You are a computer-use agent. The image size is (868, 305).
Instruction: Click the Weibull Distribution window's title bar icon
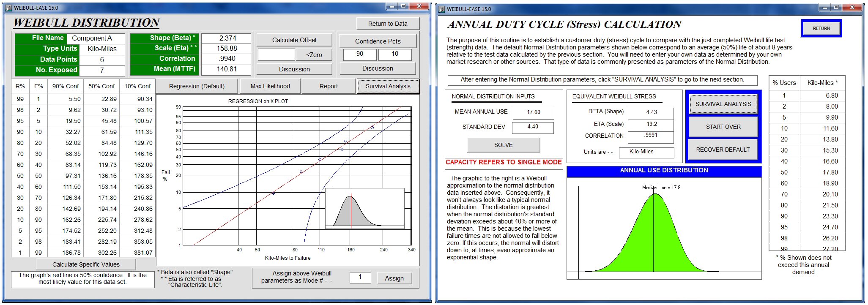(9, 8)
